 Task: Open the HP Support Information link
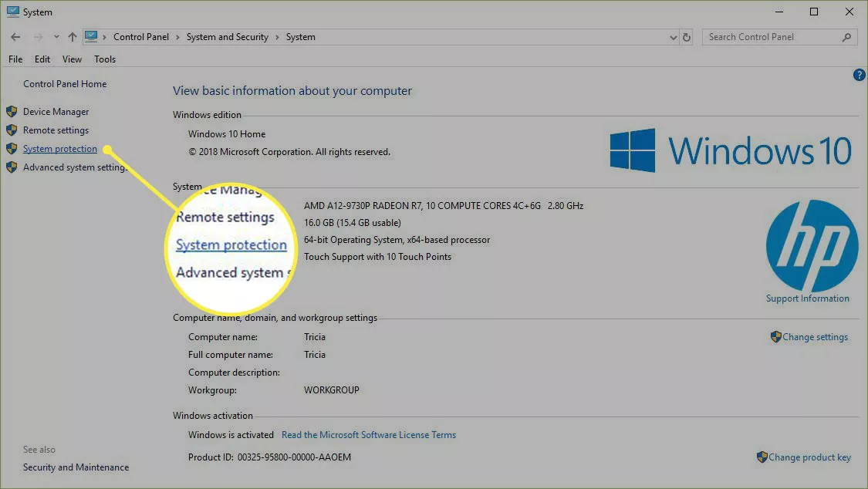point(808,298)
